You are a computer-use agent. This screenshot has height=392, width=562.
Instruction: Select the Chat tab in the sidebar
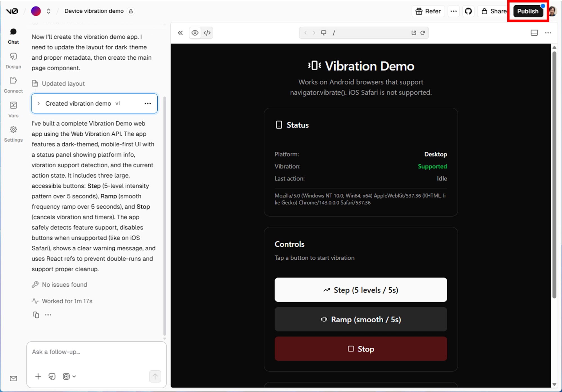point(13,36)
